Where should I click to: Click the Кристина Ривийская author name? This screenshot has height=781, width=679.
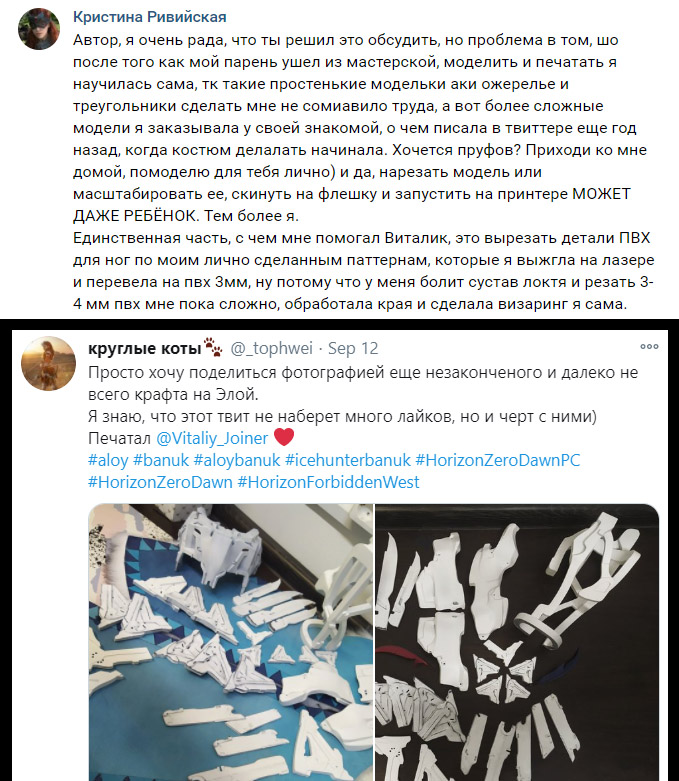click(149, 17)
